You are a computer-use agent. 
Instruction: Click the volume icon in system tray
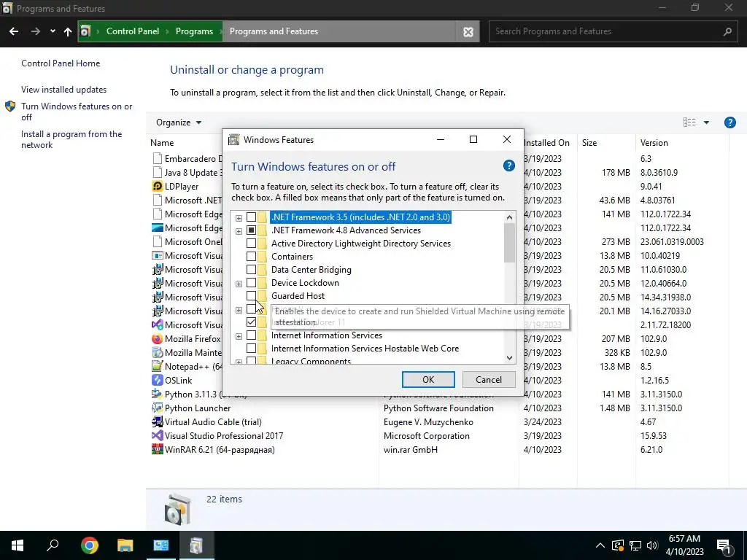coord(652,545)
